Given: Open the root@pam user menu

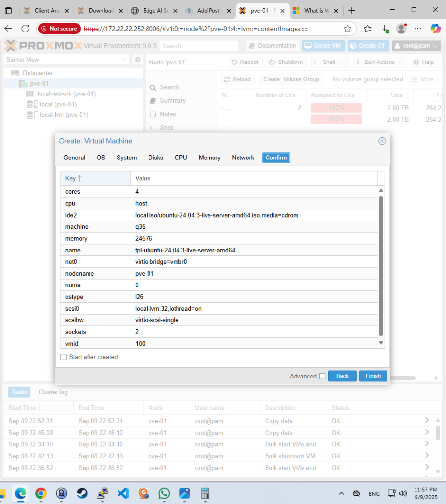Looking at the screenshot, I should (416, 46).
